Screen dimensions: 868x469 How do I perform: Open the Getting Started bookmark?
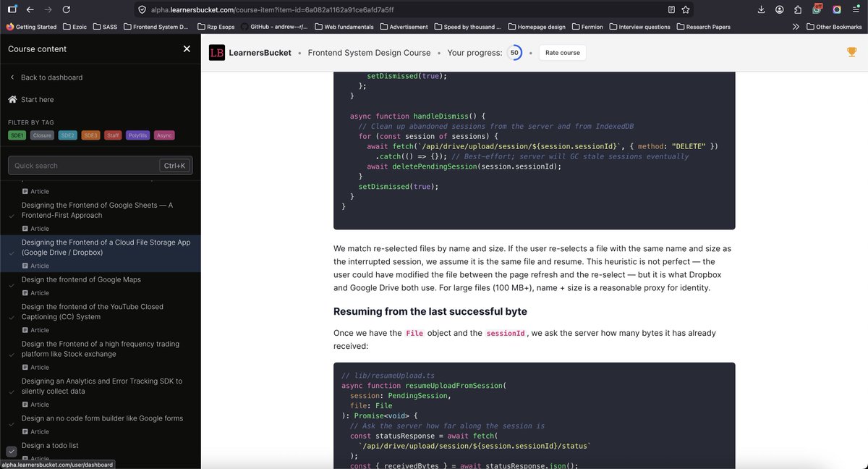coord(31,27)
